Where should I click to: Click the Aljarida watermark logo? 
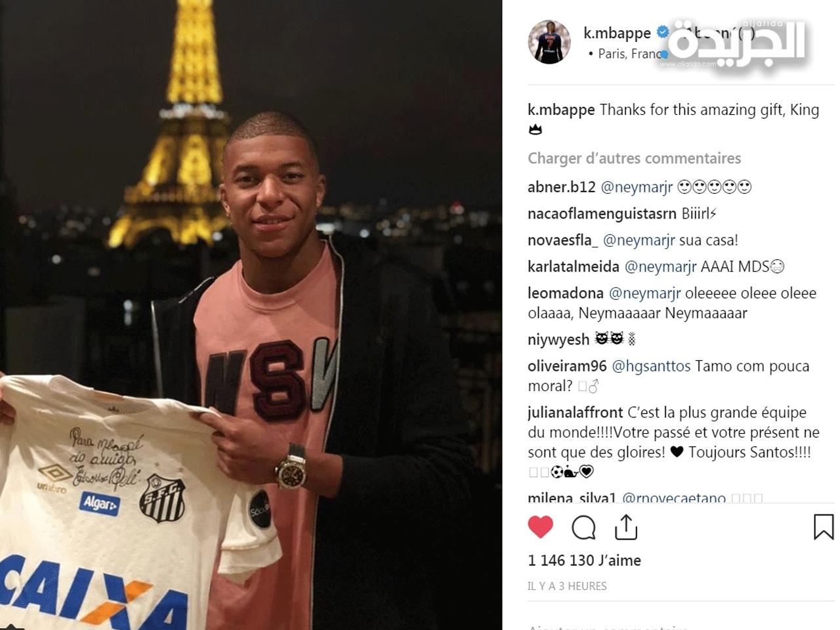pos(735,43)
